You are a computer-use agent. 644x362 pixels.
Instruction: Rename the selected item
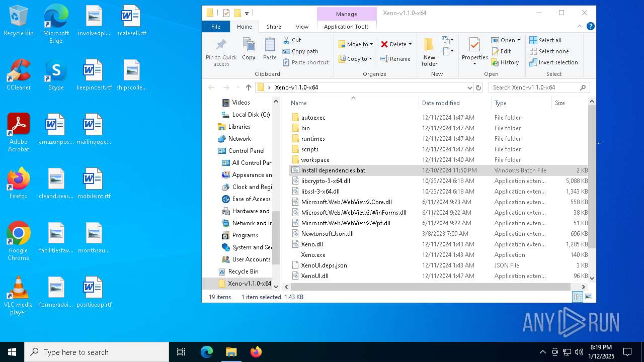[395, 59]
